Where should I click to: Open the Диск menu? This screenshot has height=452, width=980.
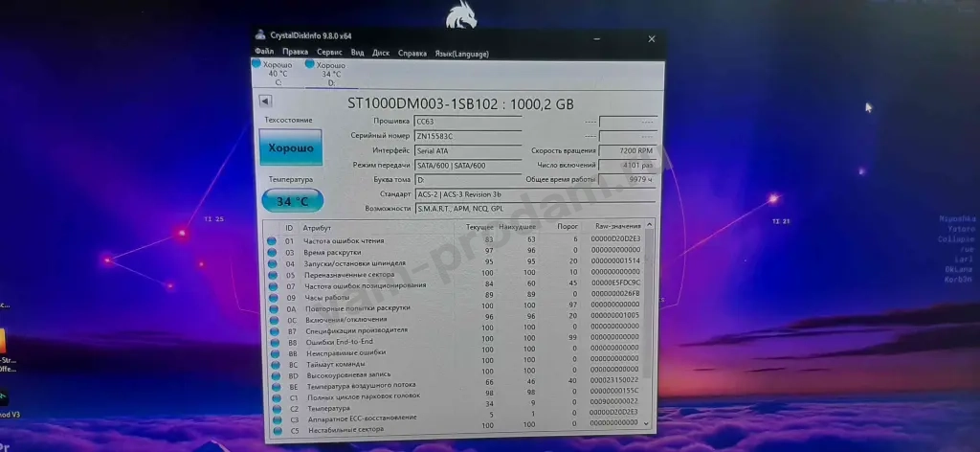(x=380, y=52)
